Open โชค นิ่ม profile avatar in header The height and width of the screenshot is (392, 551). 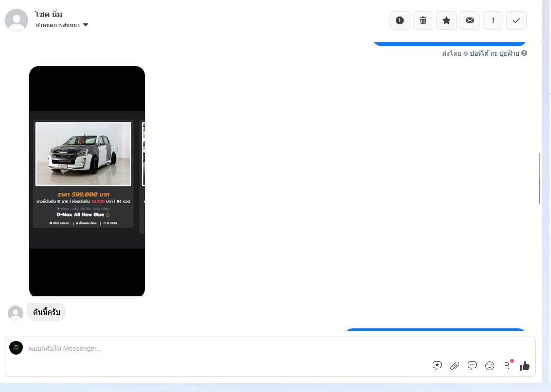pyautogui.click(x=17, y=20)
